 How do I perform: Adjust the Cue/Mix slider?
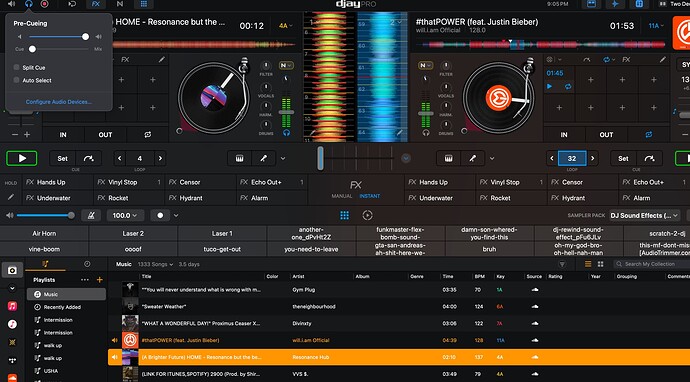[32, 49]
